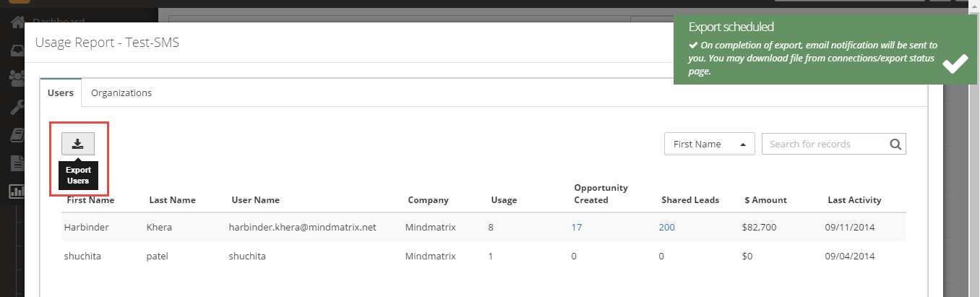The height and width of the screenshot is (297, 980).
Task: Click the checkmark on Export scheduled notification
Action: (x=955, y=64)
